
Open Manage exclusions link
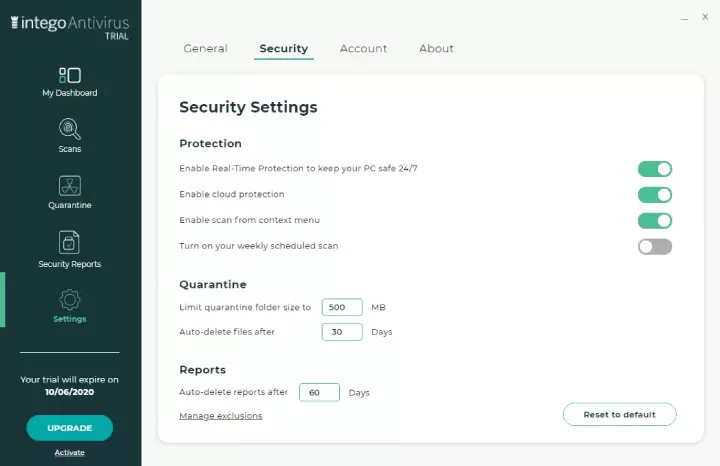(221, 415)
